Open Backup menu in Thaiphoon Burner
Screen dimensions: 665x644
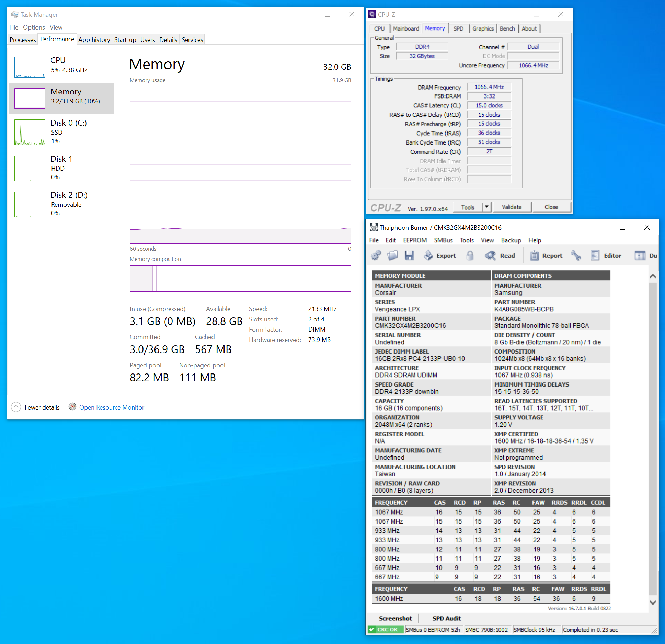[x=511, y=240]
